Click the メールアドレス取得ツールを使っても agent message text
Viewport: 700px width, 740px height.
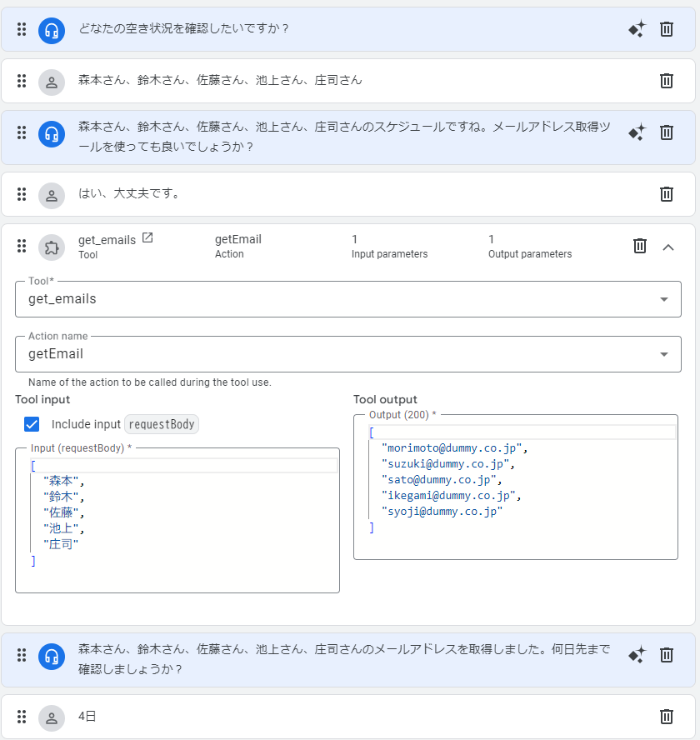344,137
